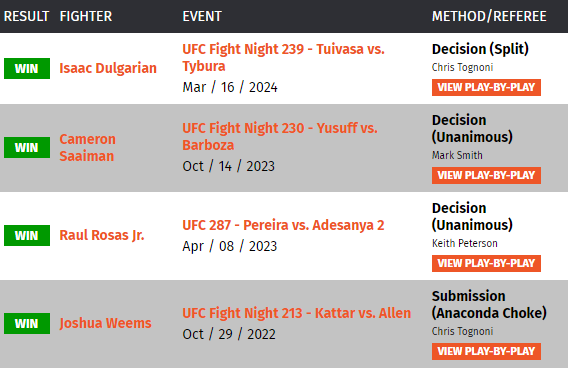View play-by-play for Saaiman fight

(486, 175)
